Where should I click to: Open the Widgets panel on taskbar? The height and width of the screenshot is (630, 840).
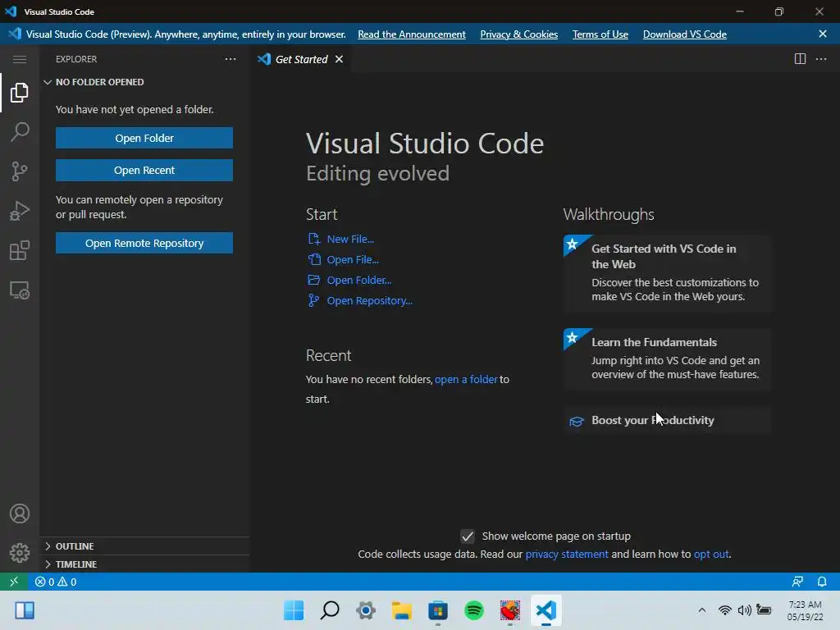(x=25, y=610)
